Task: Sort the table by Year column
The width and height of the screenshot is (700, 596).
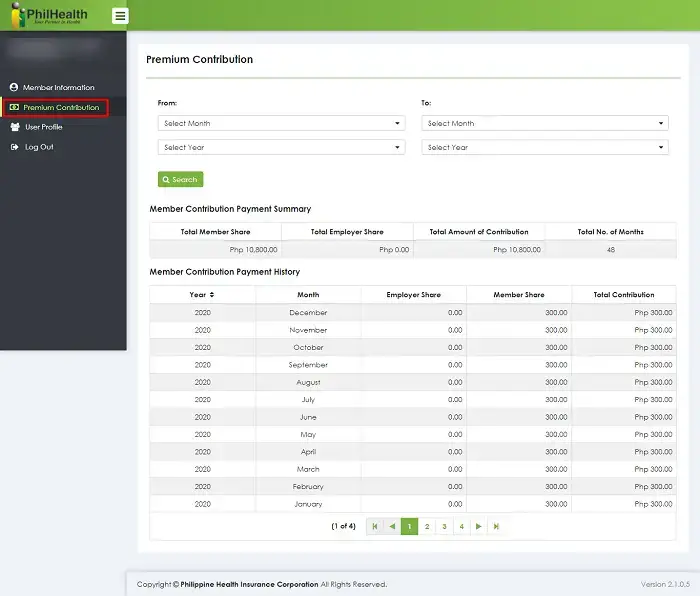Action: (202, 295)
